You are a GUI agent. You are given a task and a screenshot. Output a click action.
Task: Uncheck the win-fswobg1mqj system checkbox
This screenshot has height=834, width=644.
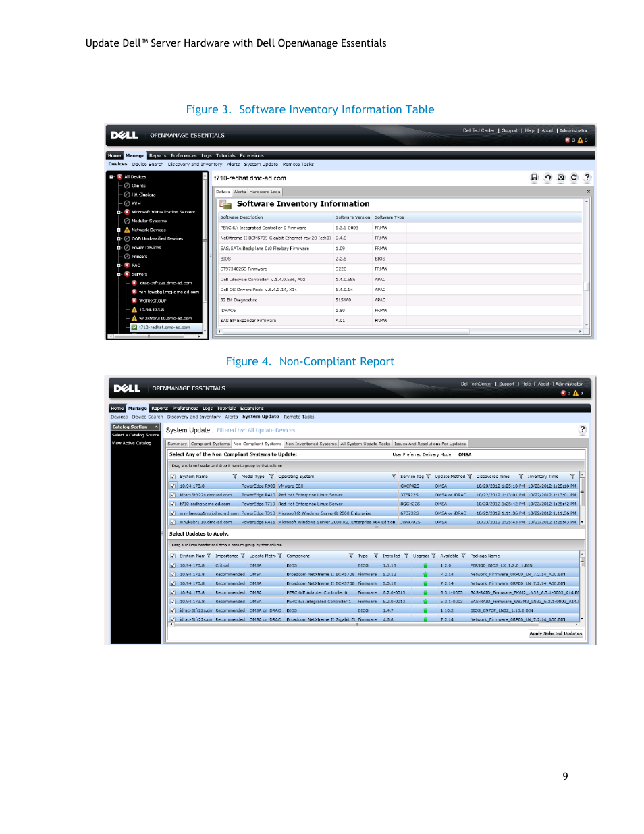(173, 513)
